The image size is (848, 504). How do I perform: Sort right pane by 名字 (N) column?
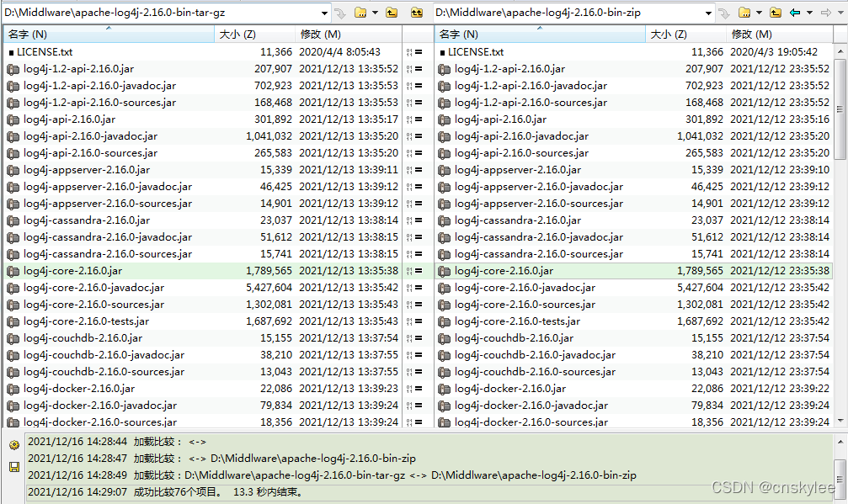(x=540, y=34)
